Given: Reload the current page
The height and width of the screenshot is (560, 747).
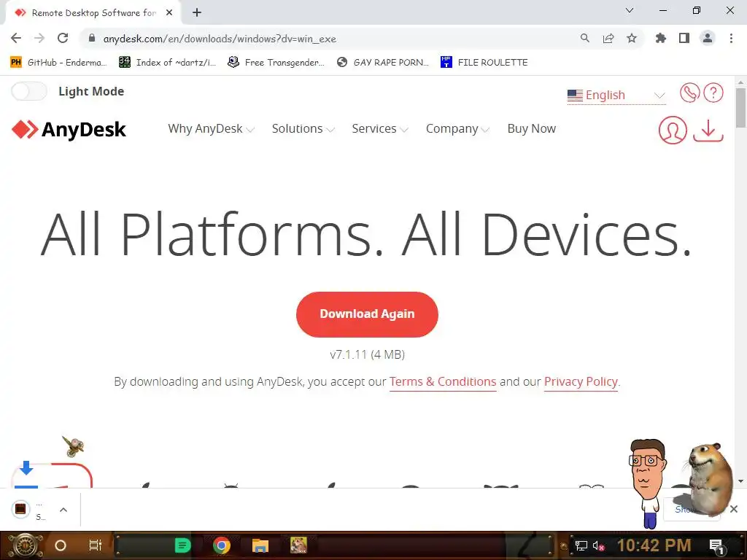Looking at the screenshot, I should pos(63,38).
